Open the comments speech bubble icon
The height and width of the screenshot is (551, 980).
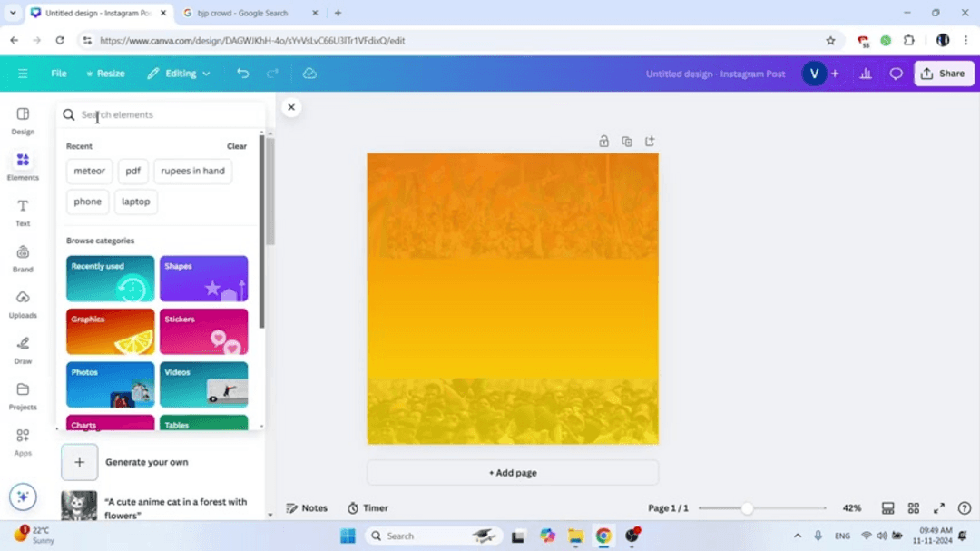tap(896, 74)
